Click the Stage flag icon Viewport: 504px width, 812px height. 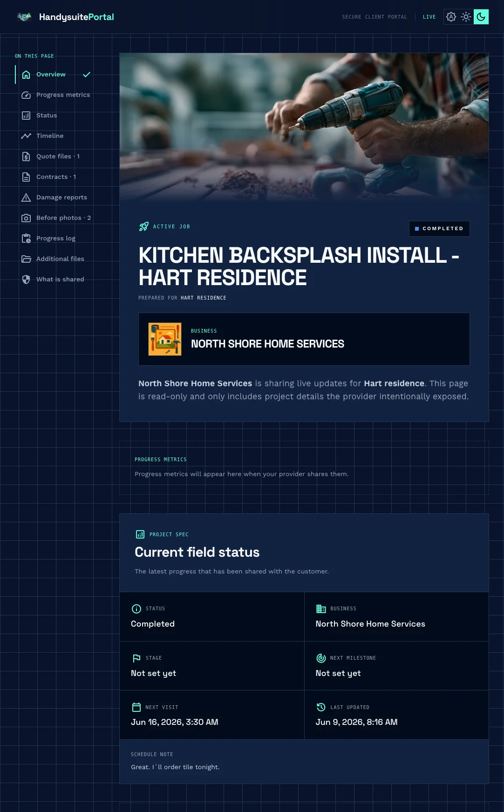[x=136, y=658]
